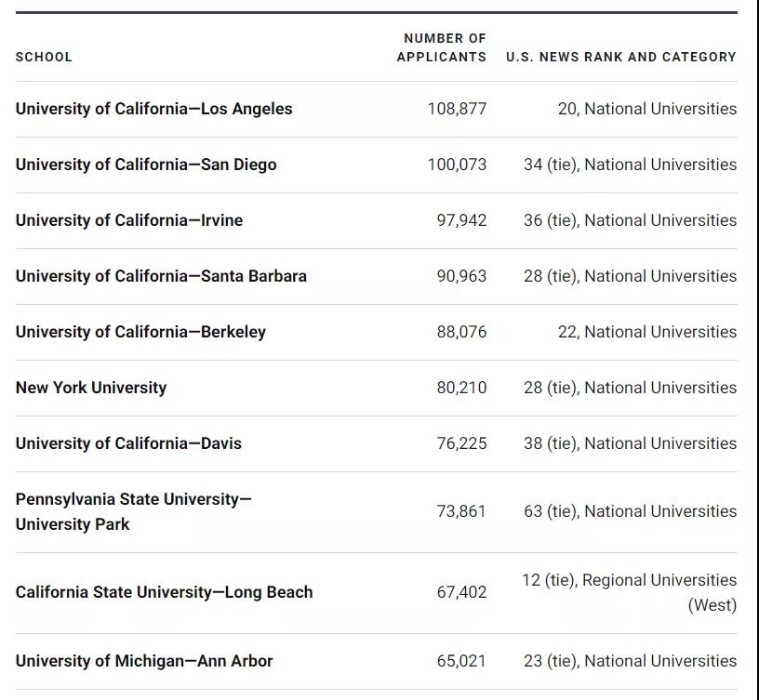759x700 pixels.
Task: Click the NUMBER OF APPLICANTS column header
Action: click(442, 47)
